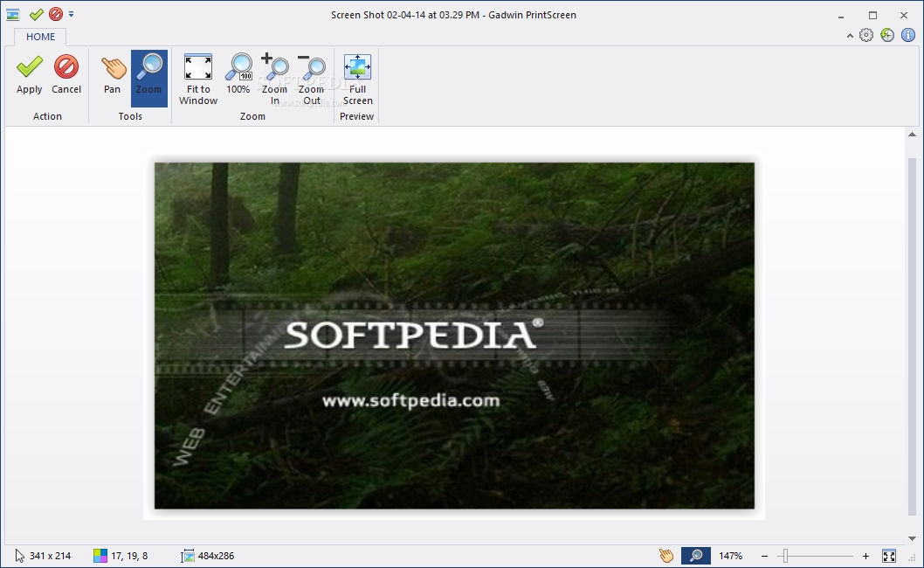
Task: Toggle Zoom magnifier in status bar
Action: [696, 556]
